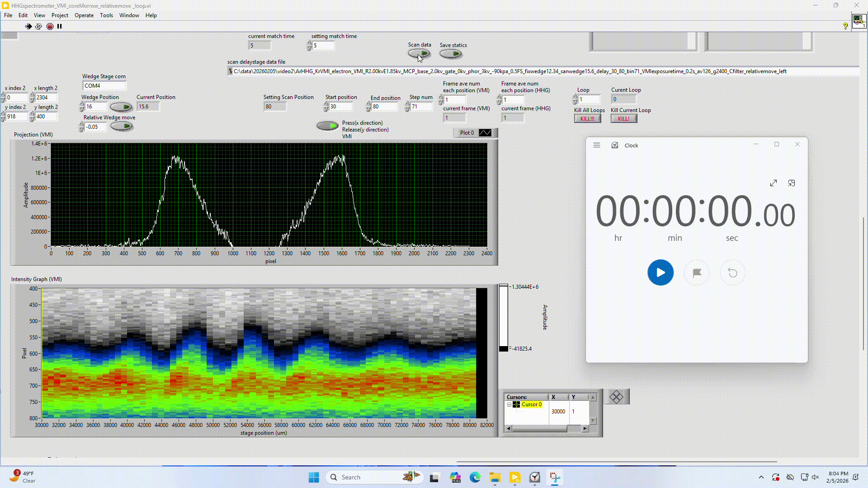Open the Plot 0 legend style selector
Screen dimensions: 868x488
click(485, 132)
